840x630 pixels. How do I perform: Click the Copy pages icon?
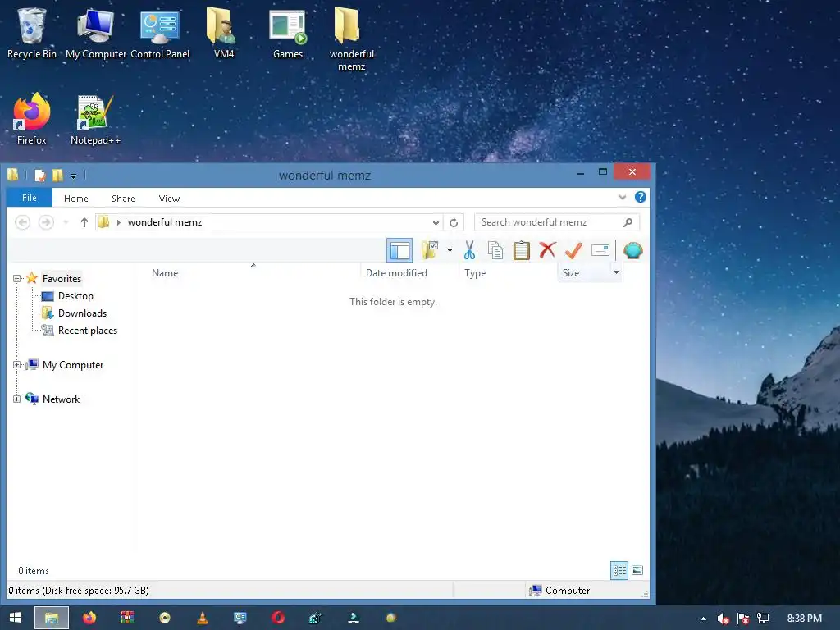pyautogui.click(x=495, y=250)
